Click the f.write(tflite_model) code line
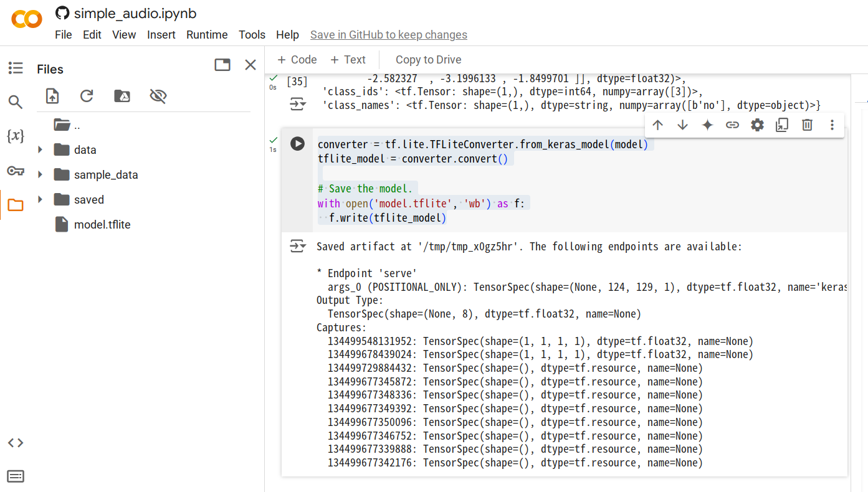868x492 pixels. point(388,218)
